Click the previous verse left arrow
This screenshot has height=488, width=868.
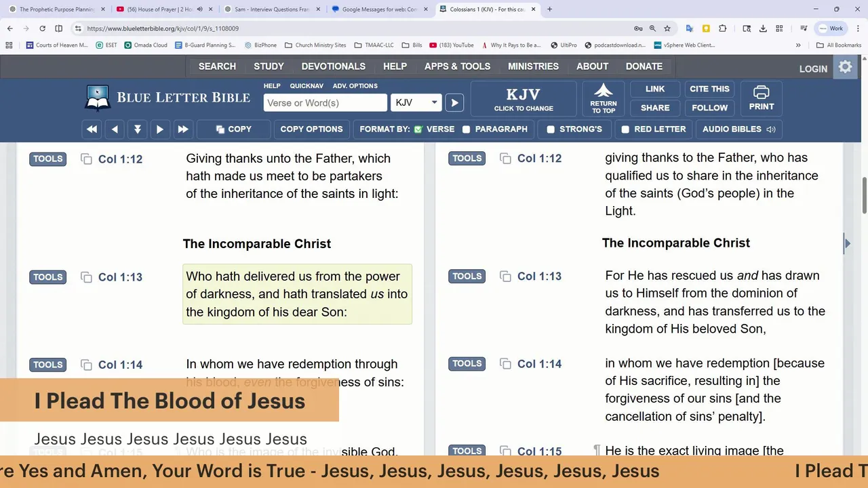[115, 129]
